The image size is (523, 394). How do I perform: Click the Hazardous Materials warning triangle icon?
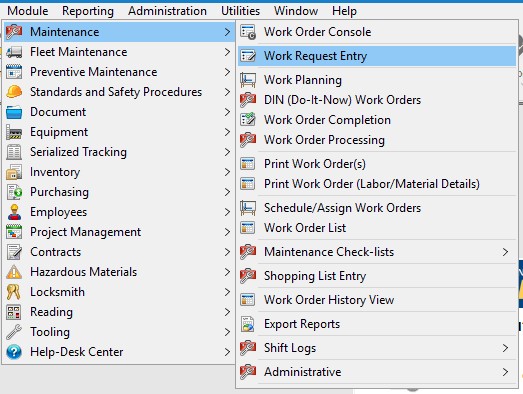(x=14, y=272)
